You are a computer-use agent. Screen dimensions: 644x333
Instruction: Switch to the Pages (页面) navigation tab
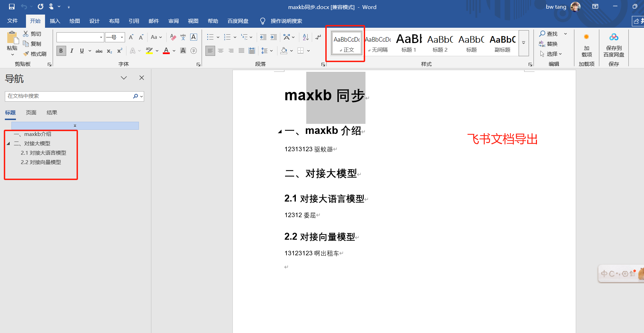click(x=31, y=112)
